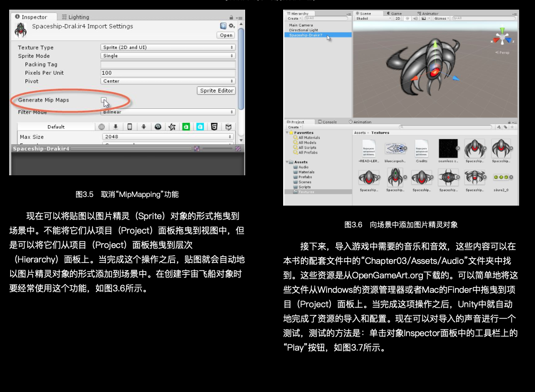
Task: Open the Sprite Mode dropdown
Action: click(168, 55)
